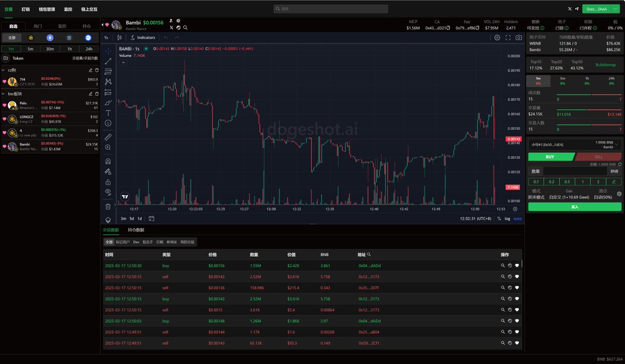Viewport: 625px width, 364px height.
Task: Toggle log scale on chart
Action: [x=507, y=219]
